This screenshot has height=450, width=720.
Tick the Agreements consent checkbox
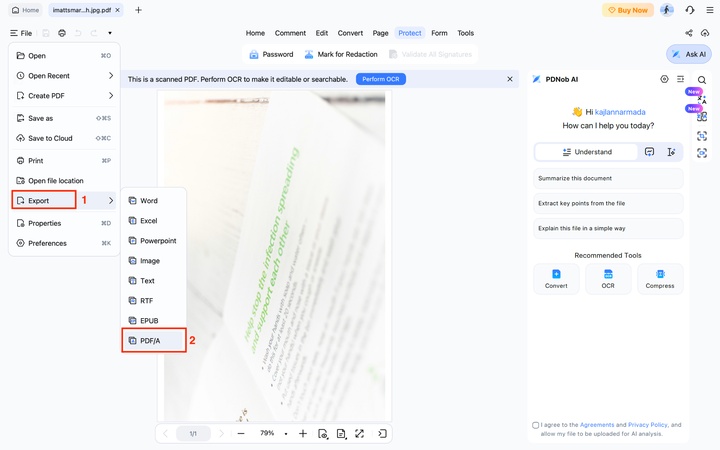click(x=535, y=425)
